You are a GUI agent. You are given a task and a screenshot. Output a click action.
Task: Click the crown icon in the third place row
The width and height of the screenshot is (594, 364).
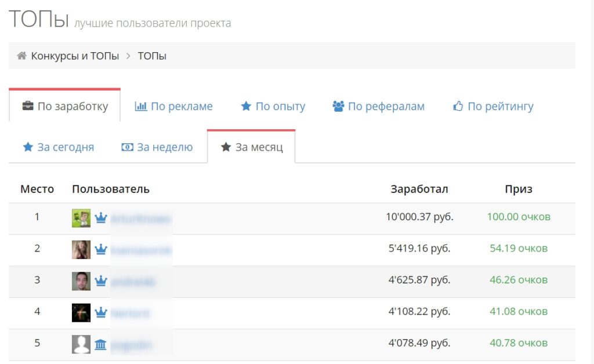[101, 281]
